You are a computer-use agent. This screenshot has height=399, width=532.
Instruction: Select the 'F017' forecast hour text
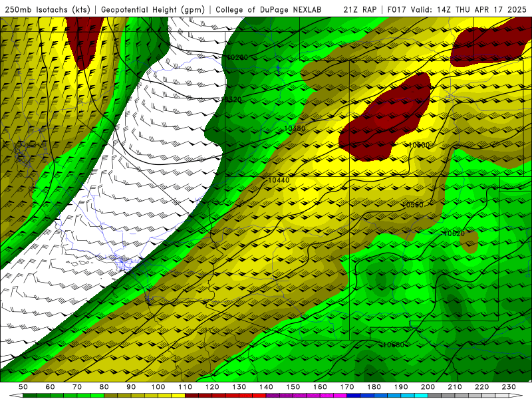pyautogui.click(x=397, y=9)
